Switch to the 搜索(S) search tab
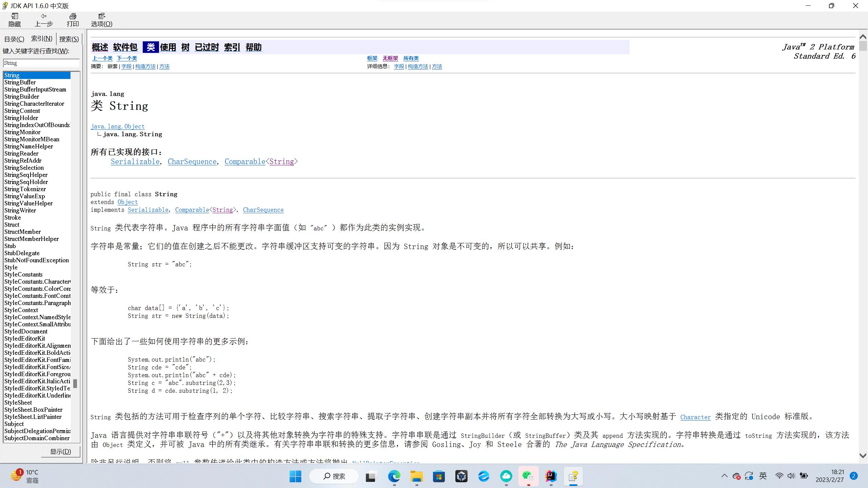868x488 pixels. [x=69, y=39]
